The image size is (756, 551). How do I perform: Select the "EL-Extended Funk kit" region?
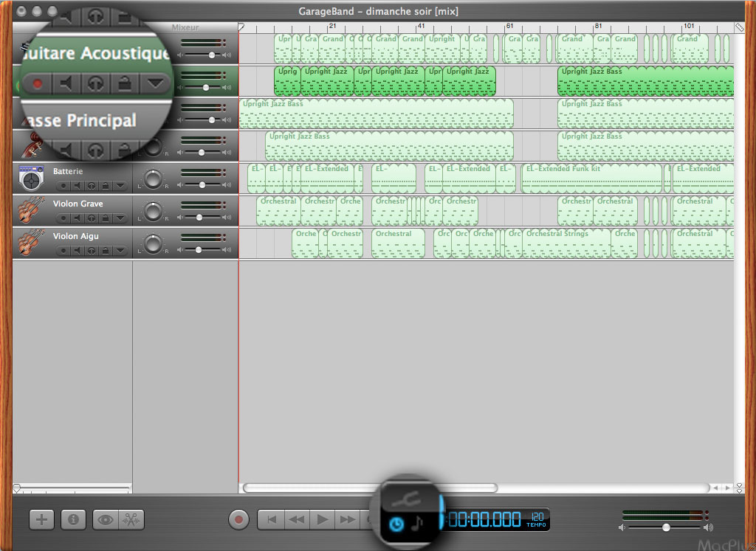point(591,179)
